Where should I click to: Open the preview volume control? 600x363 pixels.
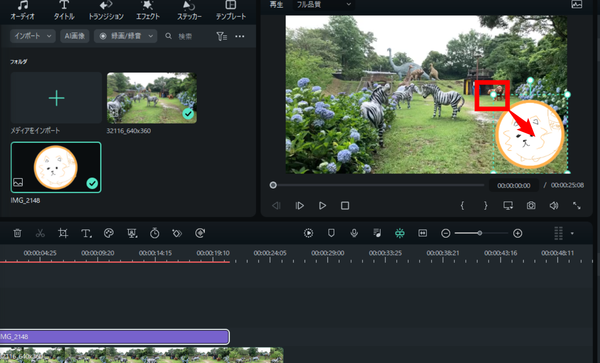554,206
